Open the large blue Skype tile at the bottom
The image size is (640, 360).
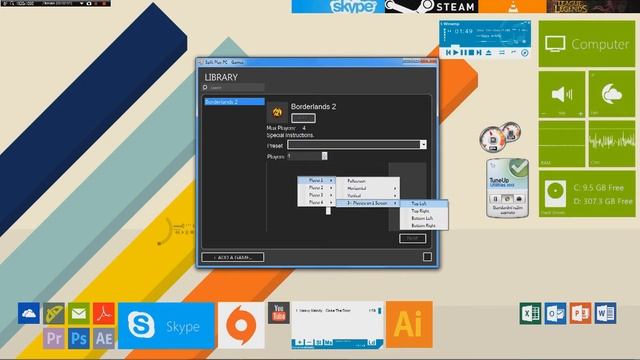pyautogui.click(x=166, y=326)
